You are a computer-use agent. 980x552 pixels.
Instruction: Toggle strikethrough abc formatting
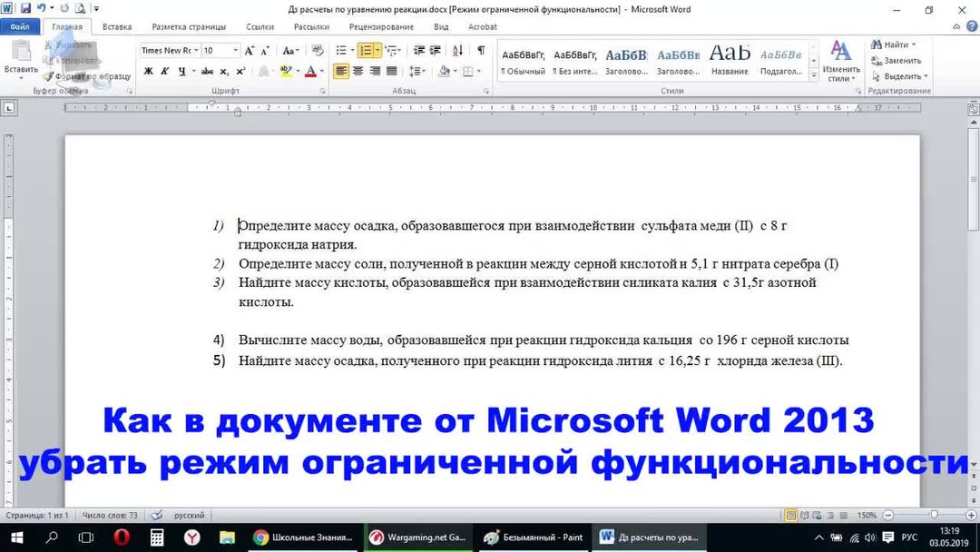(208, 71)
